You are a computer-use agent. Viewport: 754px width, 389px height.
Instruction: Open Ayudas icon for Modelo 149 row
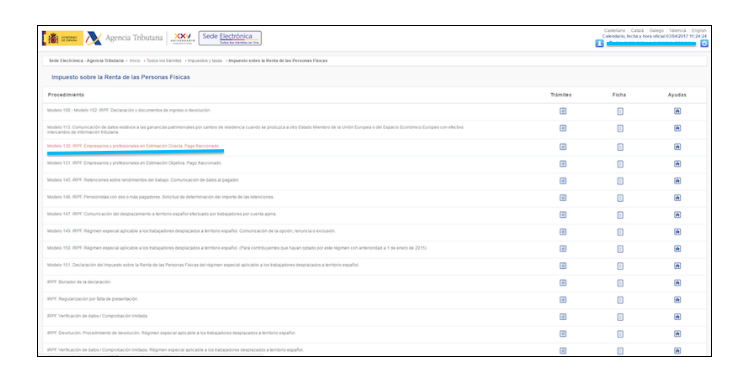click(x=677, y=231)
